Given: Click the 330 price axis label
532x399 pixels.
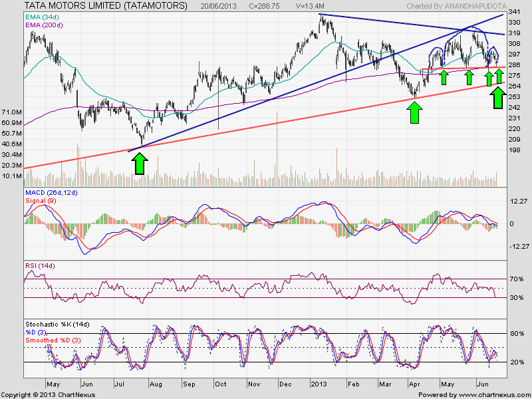Looking at the screenshot, I should (x=514, y=23).
